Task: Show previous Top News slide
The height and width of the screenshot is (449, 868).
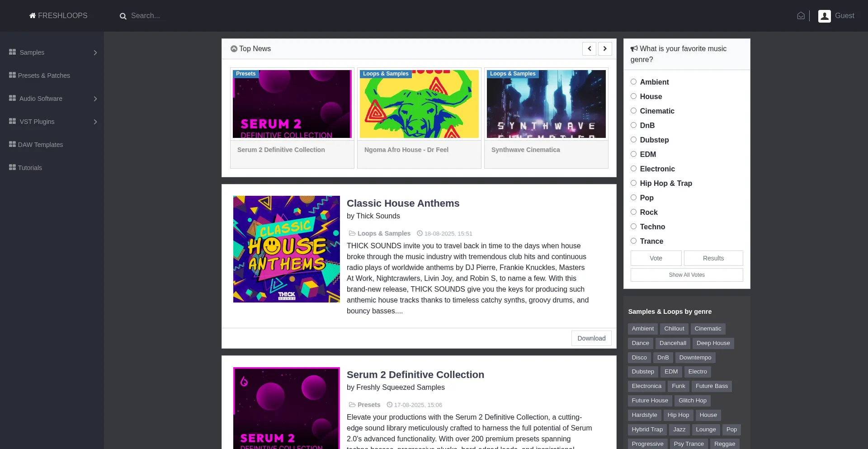Action: [589, 49]
